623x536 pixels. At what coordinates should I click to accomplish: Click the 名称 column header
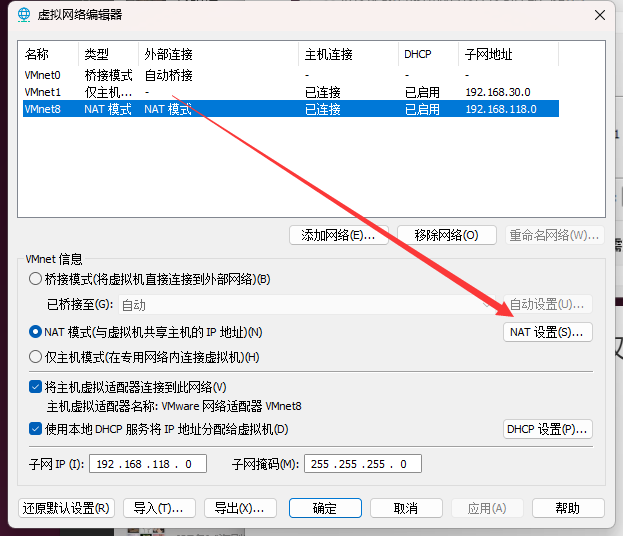[37, 54]
